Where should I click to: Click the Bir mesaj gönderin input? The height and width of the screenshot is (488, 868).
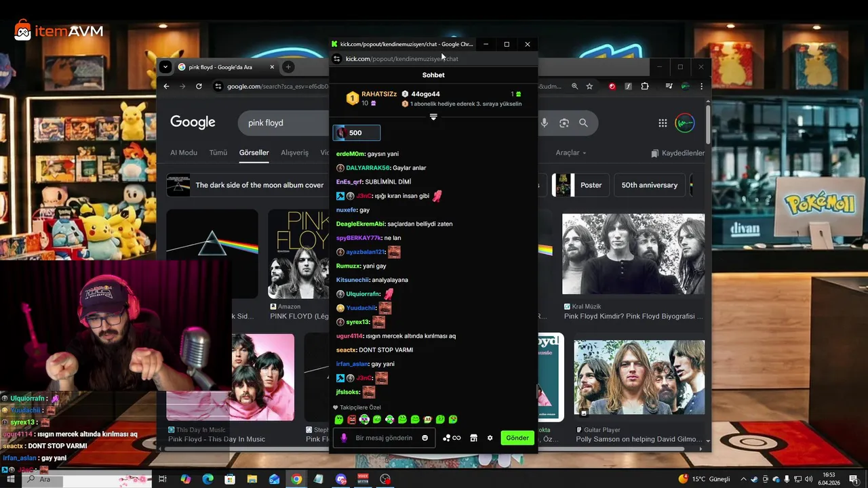pos(384,438)
